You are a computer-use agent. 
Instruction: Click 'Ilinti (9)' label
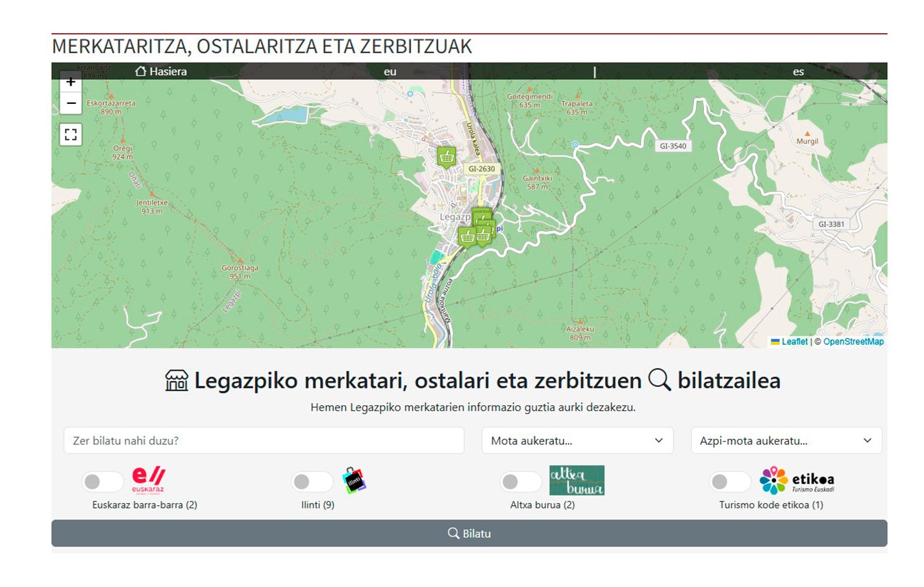318,505
